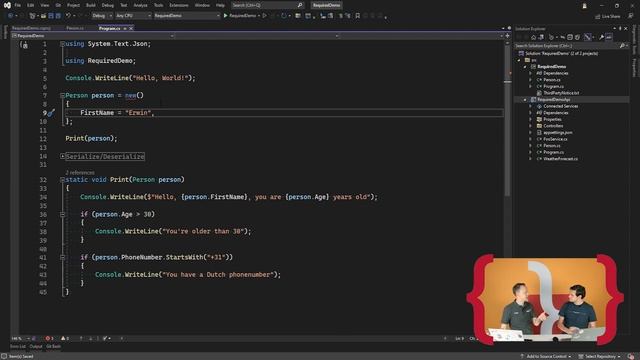Click the Navigate Backward circular arrow icon
This screenshot has height=360, width=640.
point(10,16)
